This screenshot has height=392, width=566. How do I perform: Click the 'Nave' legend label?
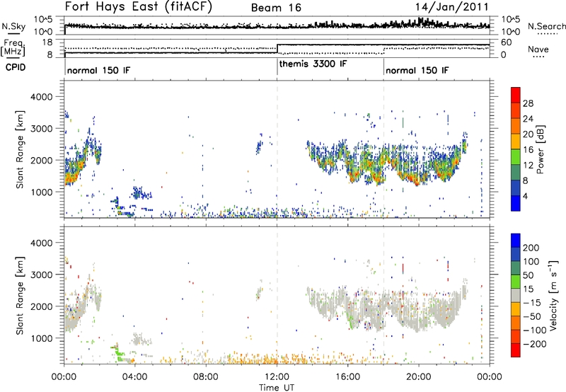click(x=538, y=49)
